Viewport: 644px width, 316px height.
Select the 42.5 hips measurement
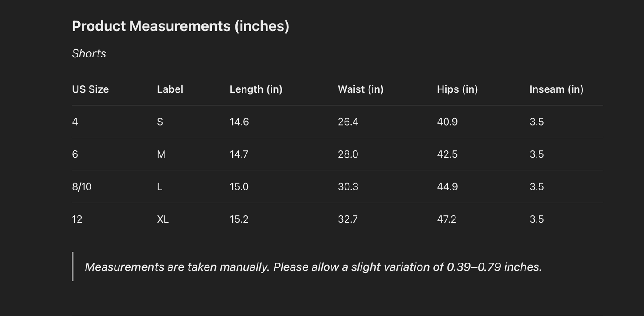point(447,154)
